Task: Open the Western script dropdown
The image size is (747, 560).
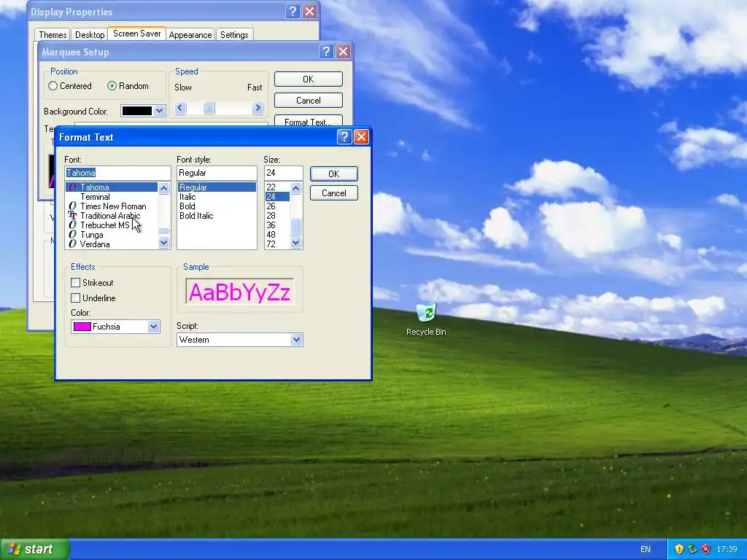Action: (296, 340)
